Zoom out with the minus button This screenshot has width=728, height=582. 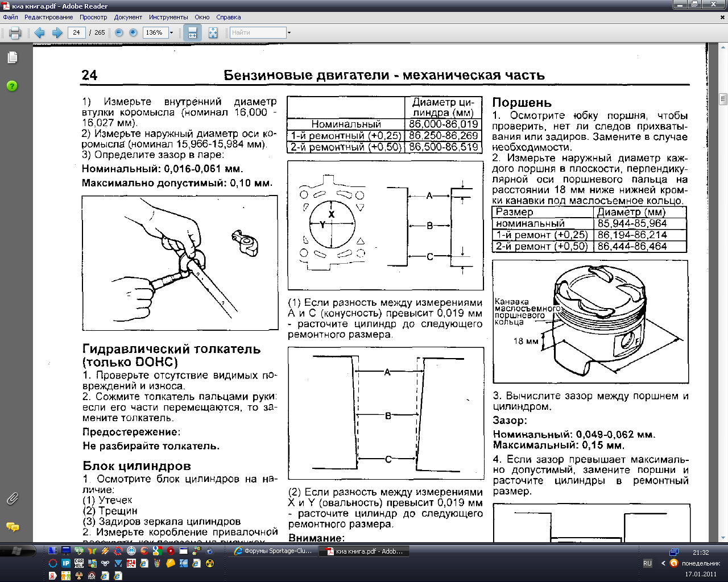click(119, 33)
